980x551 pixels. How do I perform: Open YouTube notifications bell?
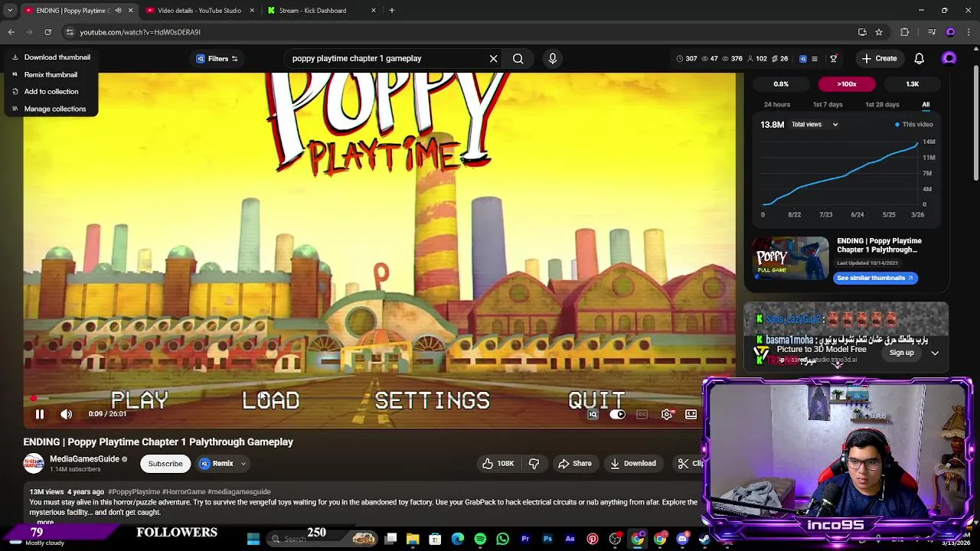pyautogui.click(x=920, y=58)
